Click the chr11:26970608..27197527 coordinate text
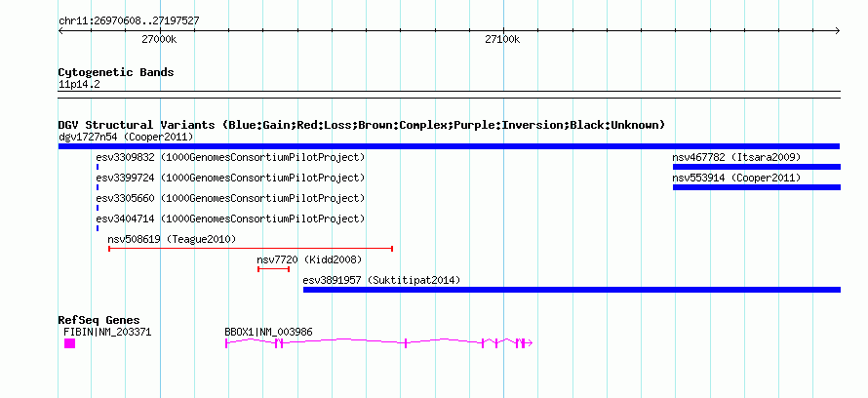 (129, 21)
